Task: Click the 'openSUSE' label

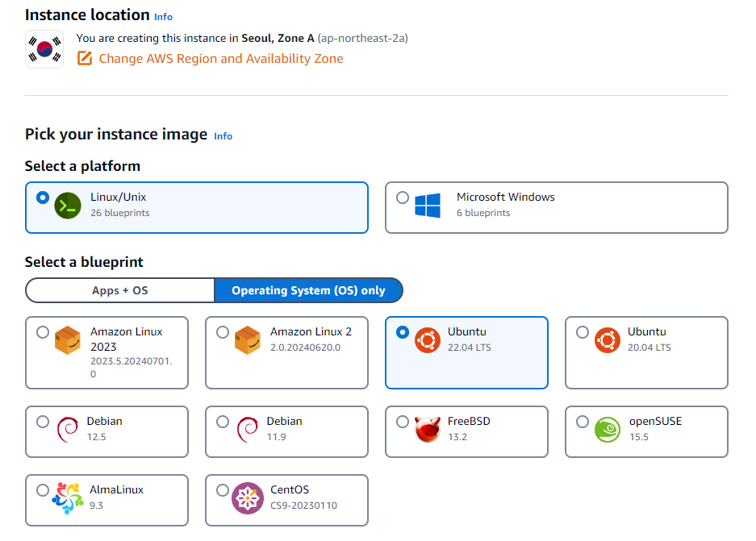Action: [x=655, y=421]
